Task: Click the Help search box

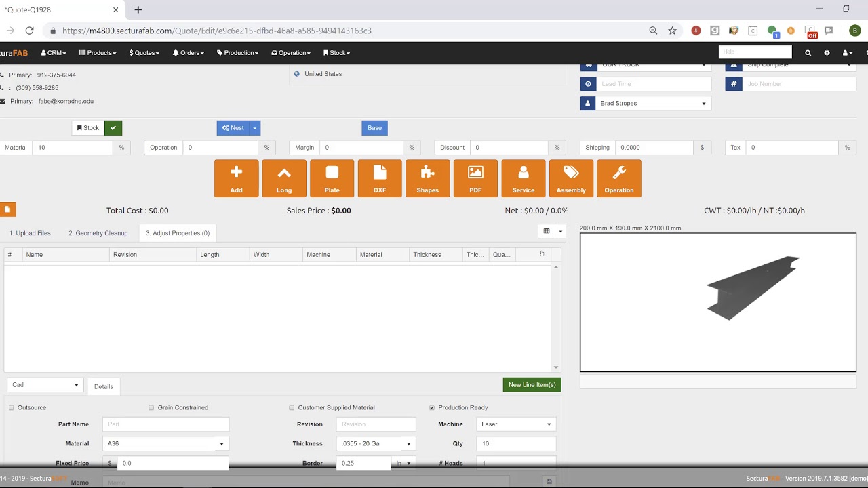Action: [x=755, y=52]
